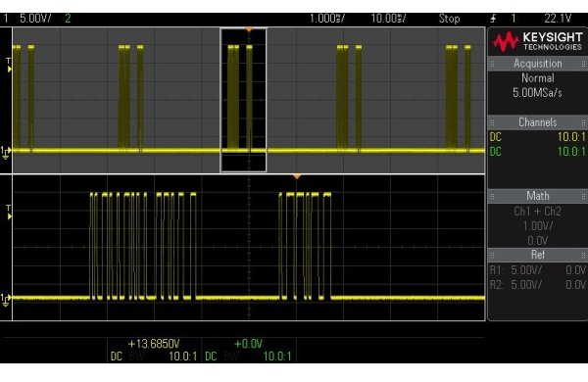Click the Normal acquisition mode text
Screen dimensions: 588x382
coord(537,78)
